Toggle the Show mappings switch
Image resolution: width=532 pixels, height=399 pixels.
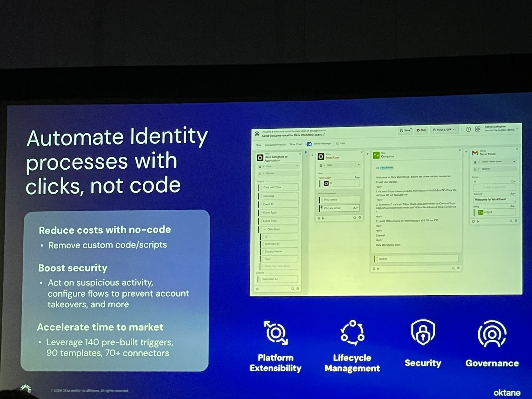point(309,144)
